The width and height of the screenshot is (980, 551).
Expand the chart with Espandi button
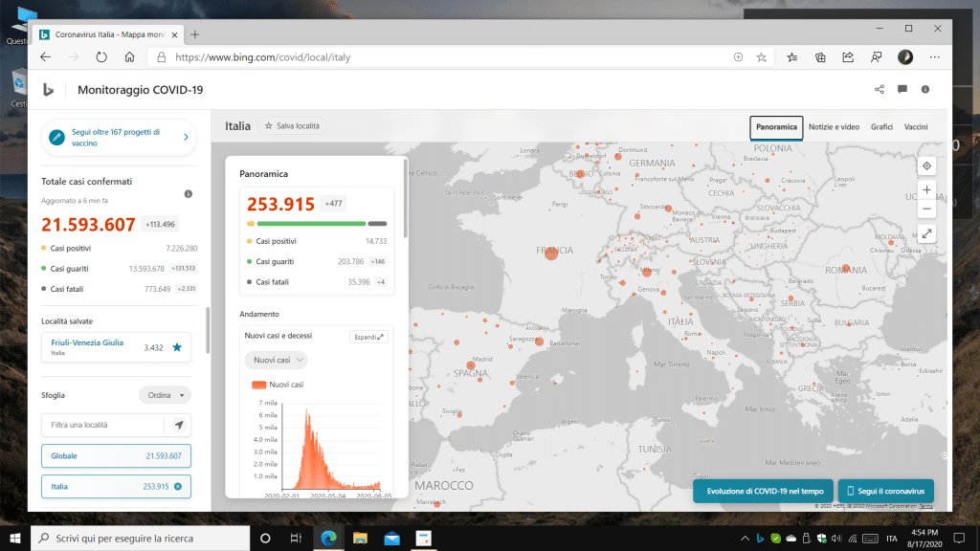coord(368,337)
